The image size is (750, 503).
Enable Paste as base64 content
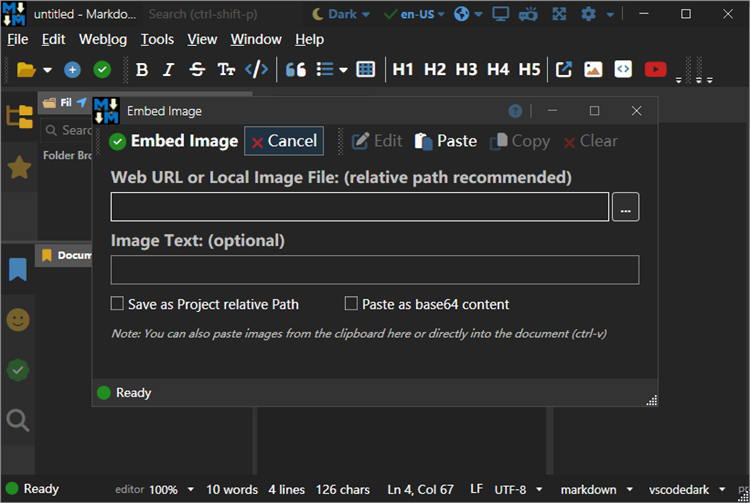coord(351,303)
